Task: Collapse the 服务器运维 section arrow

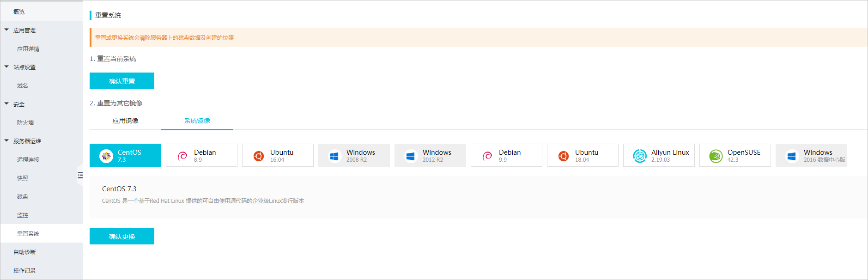Action: tap(6, 141)
